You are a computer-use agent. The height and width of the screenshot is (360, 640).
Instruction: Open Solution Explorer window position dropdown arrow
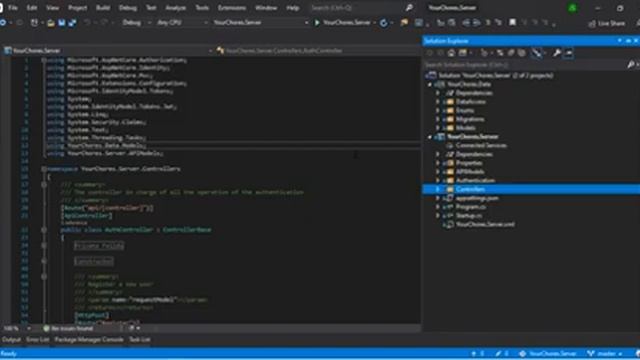click(620, 40)
